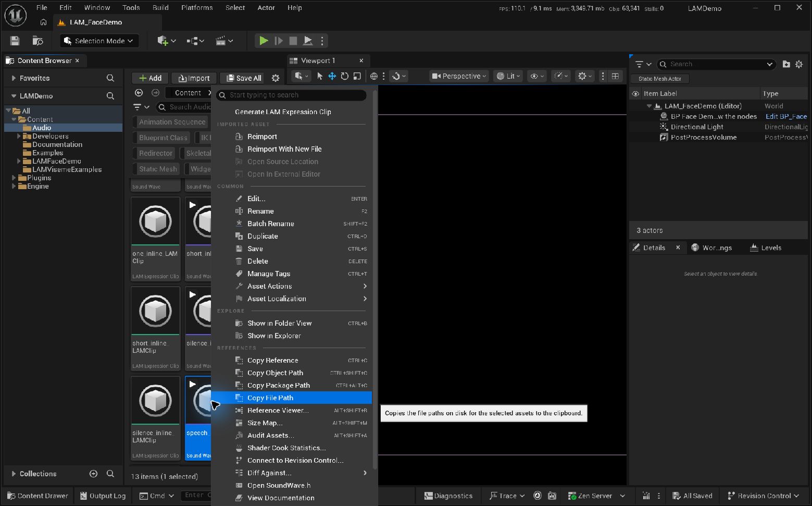Click the save current level icon
The height and width of the screenshot is (506, 812).
coord(15,41)
